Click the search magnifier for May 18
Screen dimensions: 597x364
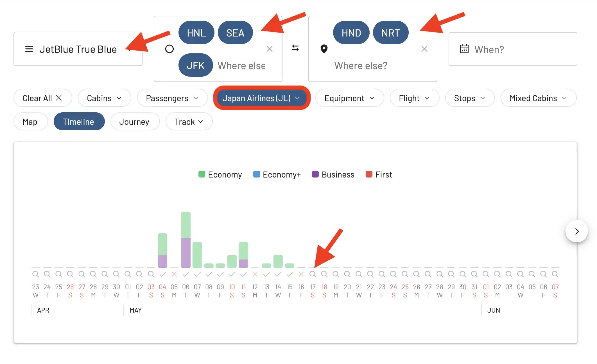(x=324, y=274)
